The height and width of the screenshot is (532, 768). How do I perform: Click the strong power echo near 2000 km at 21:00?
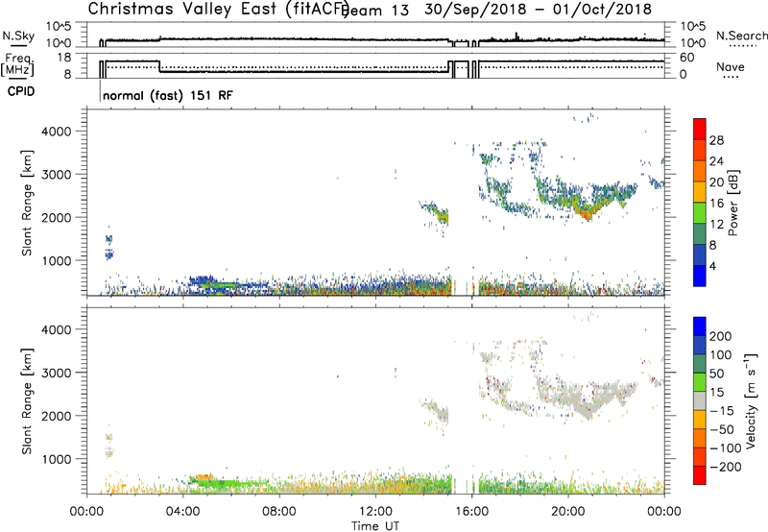[x=587, y=213]
